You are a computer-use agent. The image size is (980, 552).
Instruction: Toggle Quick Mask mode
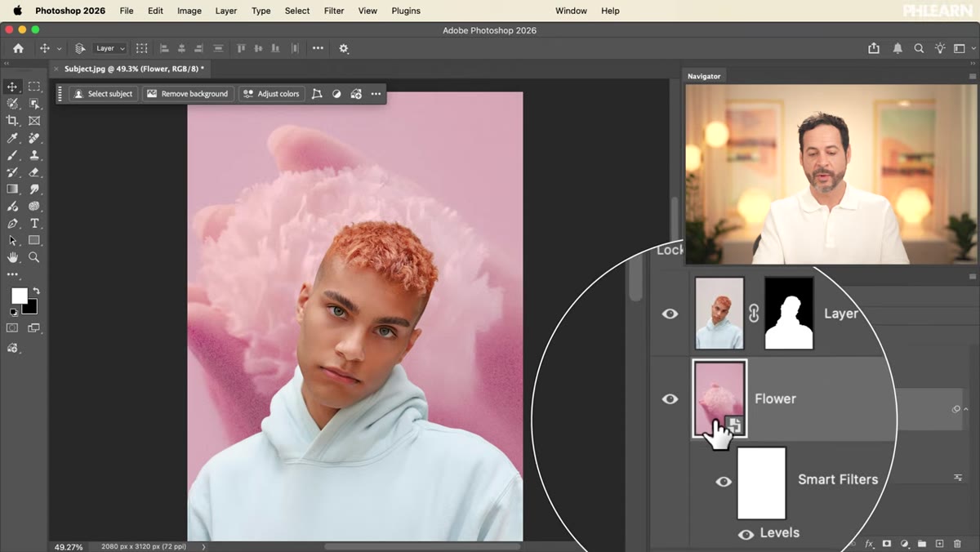click(12, 327)
